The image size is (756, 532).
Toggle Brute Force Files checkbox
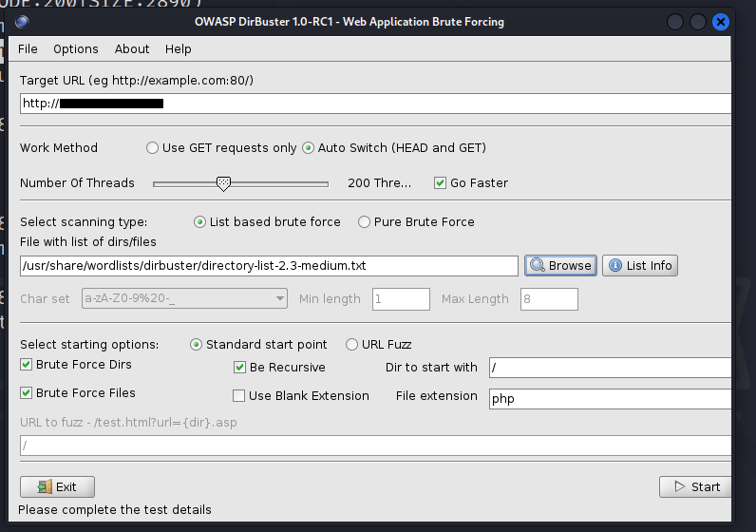pyautogui.click(x=27, y=393)
